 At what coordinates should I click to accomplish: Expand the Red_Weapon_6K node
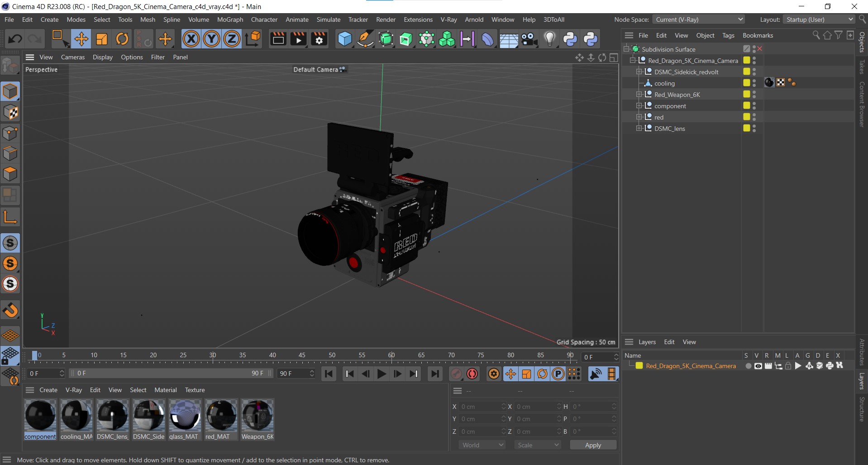[x=639, y=94]
